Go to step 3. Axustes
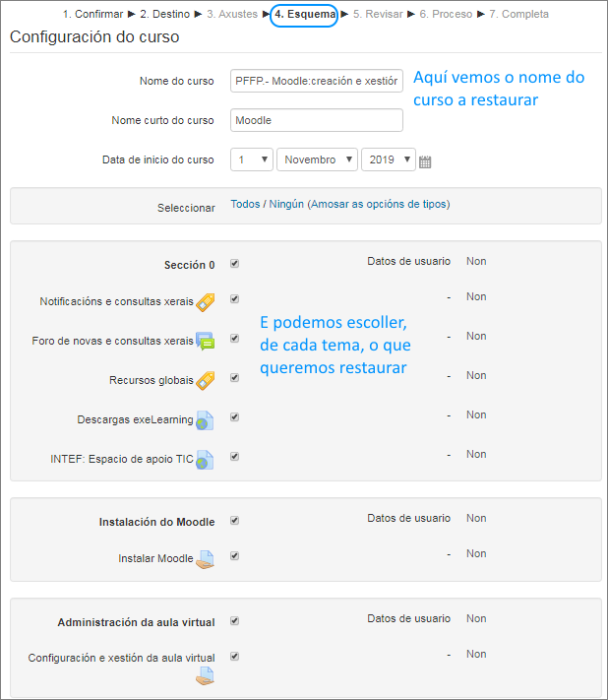 coord(232,15)
